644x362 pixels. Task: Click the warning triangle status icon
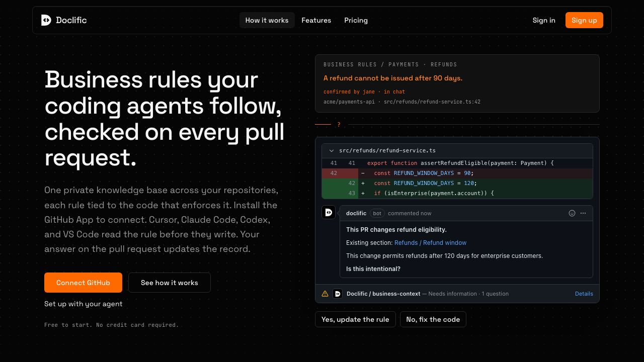pyautogui.click(x=325, y=294)
